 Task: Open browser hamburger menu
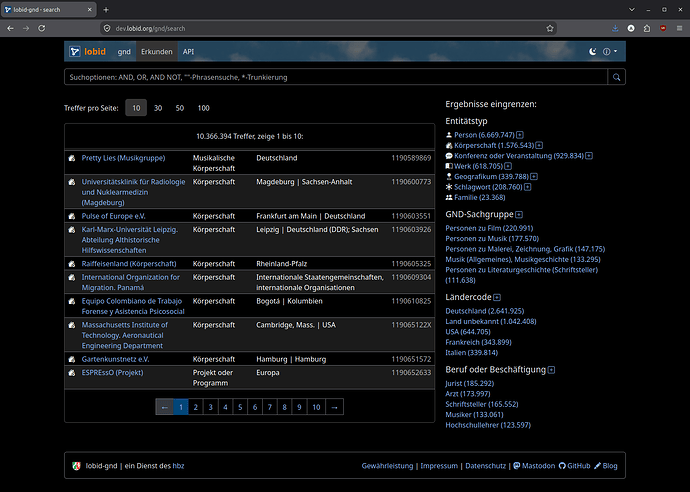point(679,28)
